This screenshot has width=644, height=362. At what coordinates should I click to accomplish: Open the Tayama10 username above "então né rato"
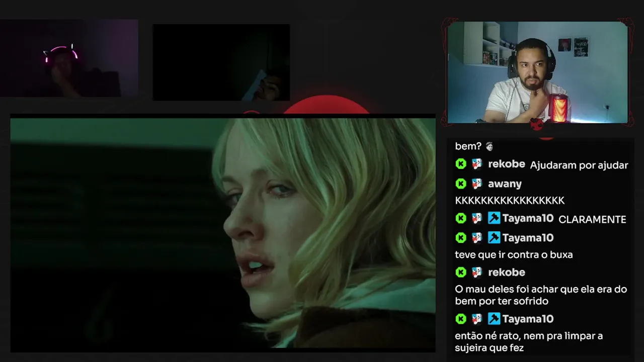[528, 319]
